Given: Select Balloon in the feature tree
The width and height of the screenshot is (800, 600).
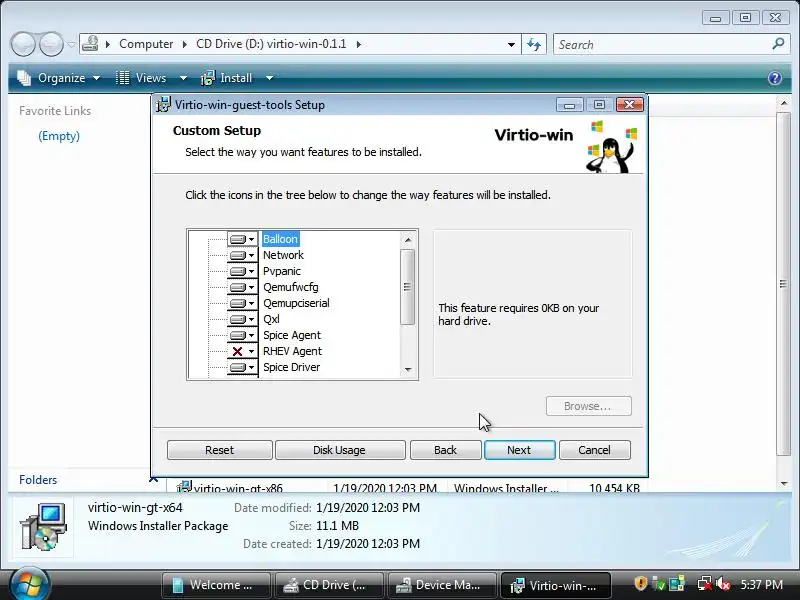Looking at the screenshot, I should 280,239.
